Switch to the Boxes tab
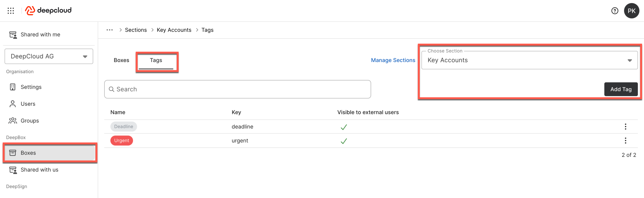This screenshot has height=198, width=644. pyautogui.click(x=121, y=60)
